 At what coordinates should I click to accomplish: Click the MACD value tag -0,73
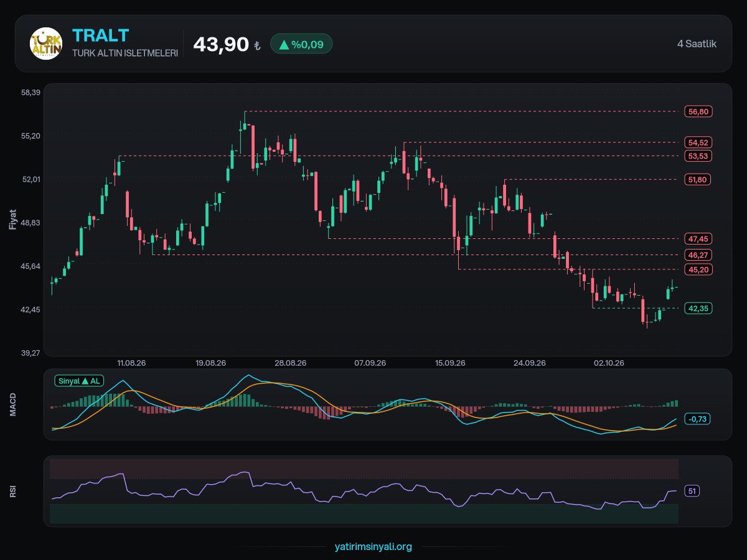(697, 419)
